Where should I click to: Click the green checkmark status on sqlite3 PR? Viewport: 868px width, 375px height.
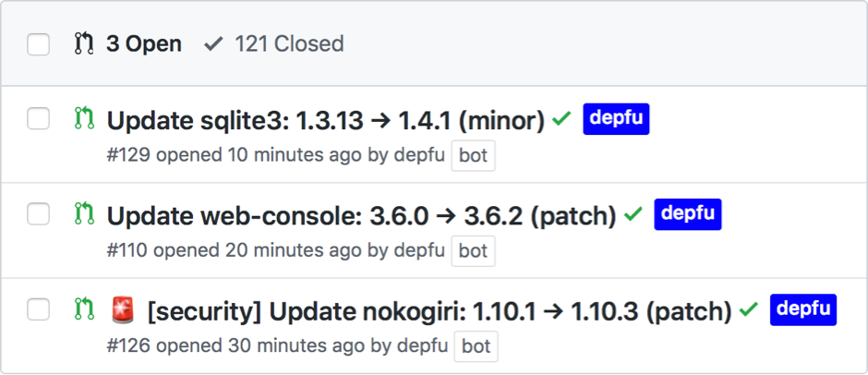click(x=561, y=120)
